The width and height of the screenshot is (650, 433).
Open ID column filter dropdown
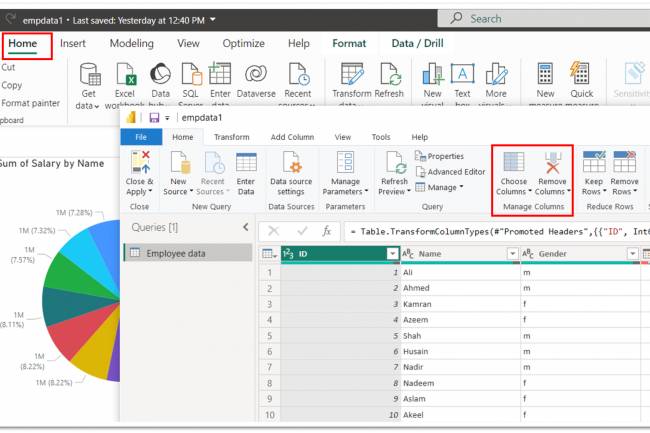click(392, 254)
